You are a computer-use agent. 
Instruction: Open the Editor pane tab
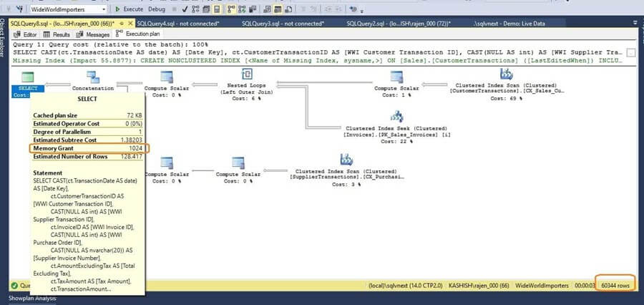coord(26,34)
